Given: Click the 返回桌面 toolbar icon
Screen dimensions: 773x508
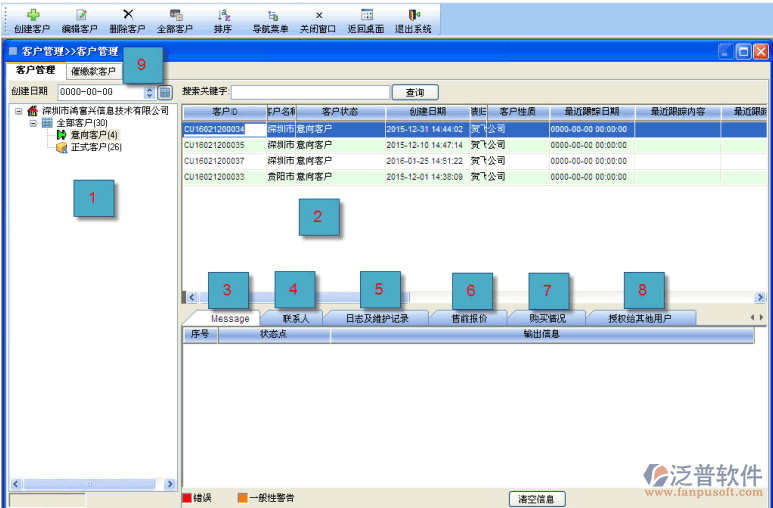Looking at the screenshot, I should [366, 15].
